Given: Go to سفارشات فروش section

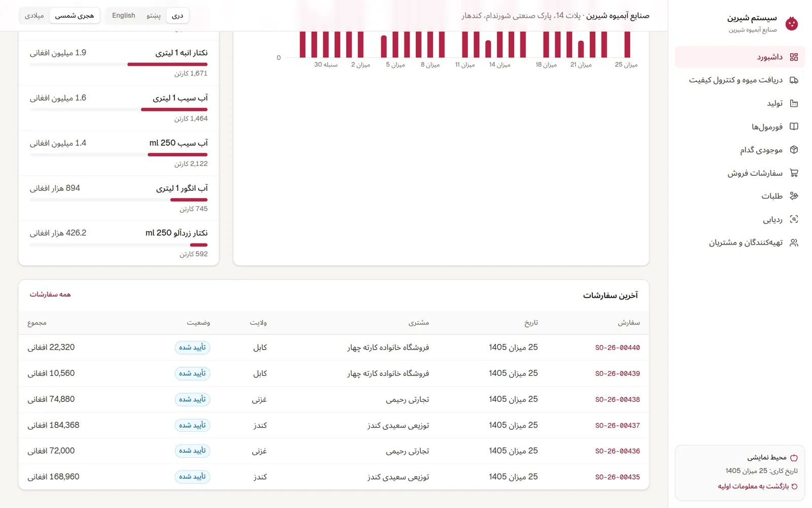Looking at the screenshot, I should [739, 173].
